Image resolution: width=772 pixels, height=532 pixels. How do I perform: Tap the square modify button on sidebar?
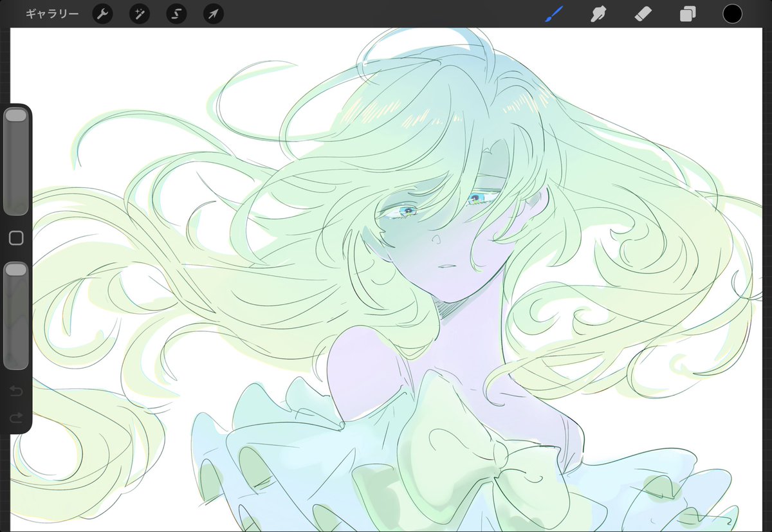[16, 239]
